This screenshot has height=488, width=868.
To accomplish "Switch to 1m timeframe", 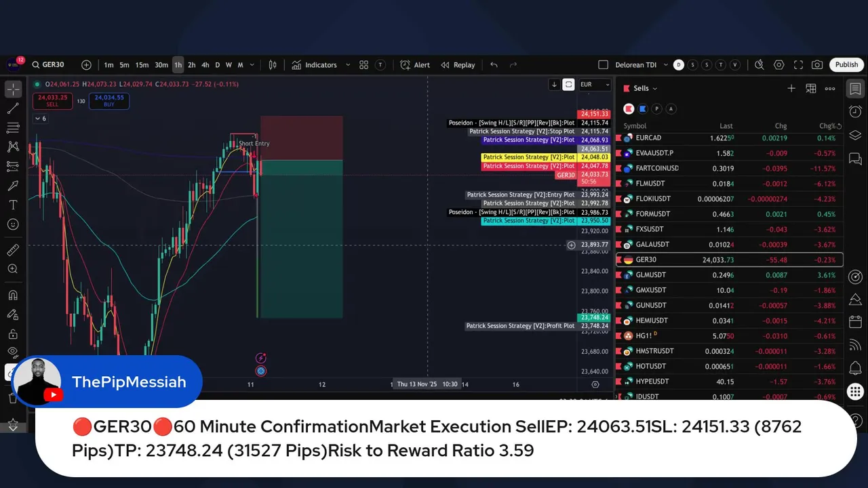I will pos(108,65).
